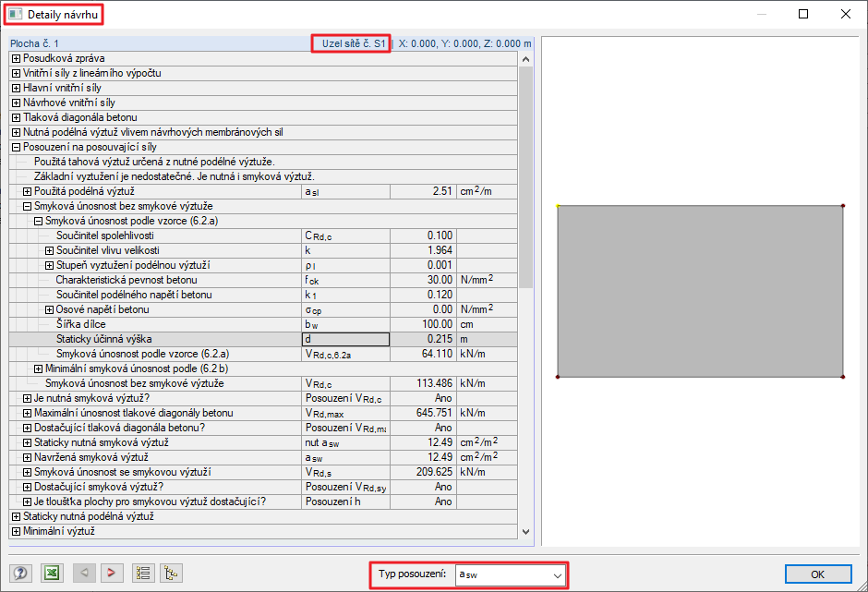Click value 64.110 kN/m cell
The image size is (868, 592).
[x=424, y=354]
